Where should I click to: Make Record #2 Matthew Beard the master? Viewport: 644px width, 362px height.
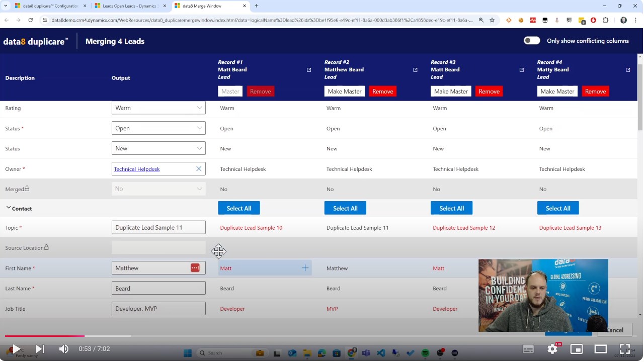coord(345,91)
